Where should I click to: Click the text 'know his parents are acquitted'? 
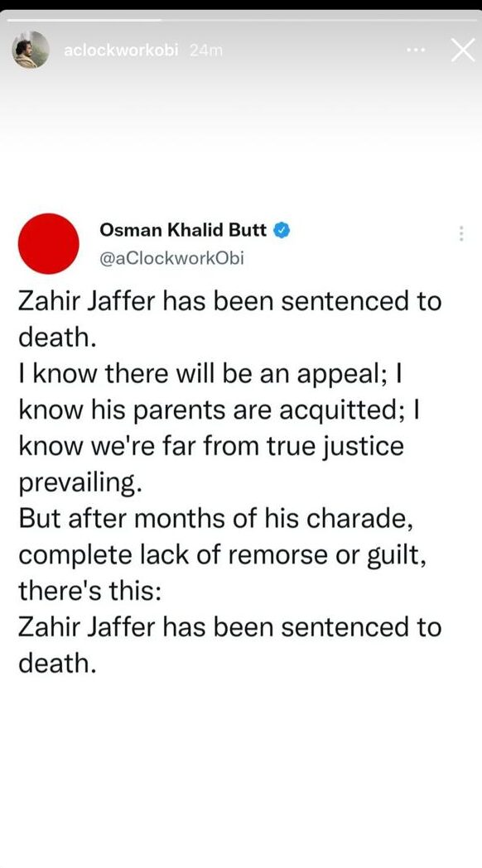pyautogui.click(x=212, y=410)
